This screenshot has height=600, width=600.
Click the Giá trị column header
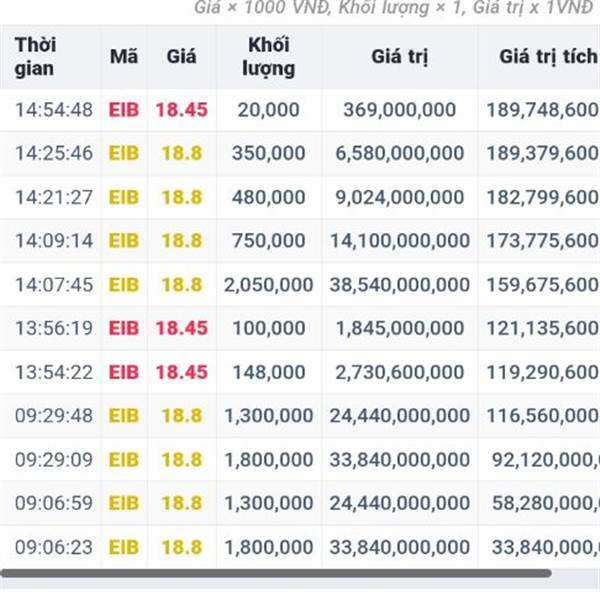click(399, 57)
